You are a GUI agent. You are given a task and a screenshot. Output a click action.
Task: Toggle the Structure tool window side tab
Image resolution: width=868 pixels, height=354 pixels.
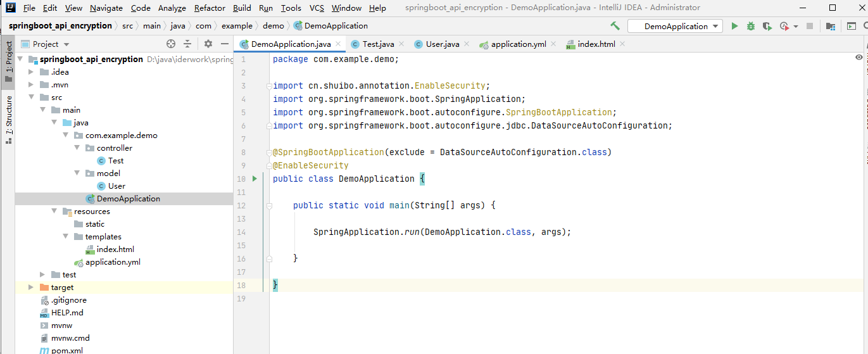pyautogui.click(x=8, y=117)
